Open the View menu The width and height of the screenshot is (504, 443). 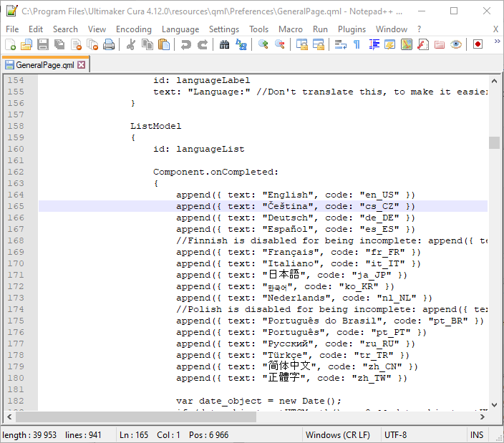click(97, 29)
